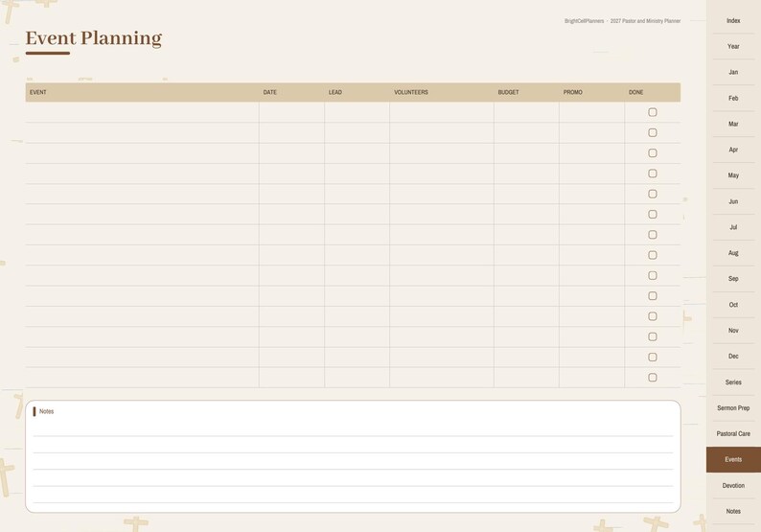The height and width of the screenshot is (532, 761).
Task: Open the Index tab
Action: pos(733,20)
